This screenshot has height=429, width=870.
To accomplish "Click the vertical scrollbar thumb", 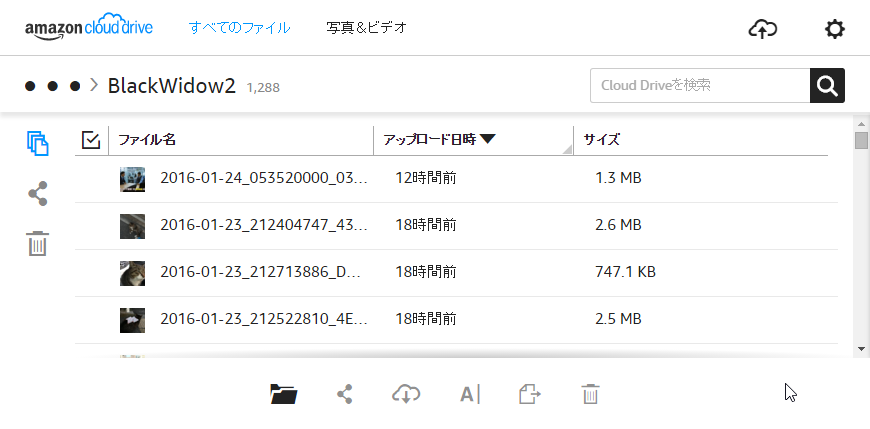I will pos(861,140).
